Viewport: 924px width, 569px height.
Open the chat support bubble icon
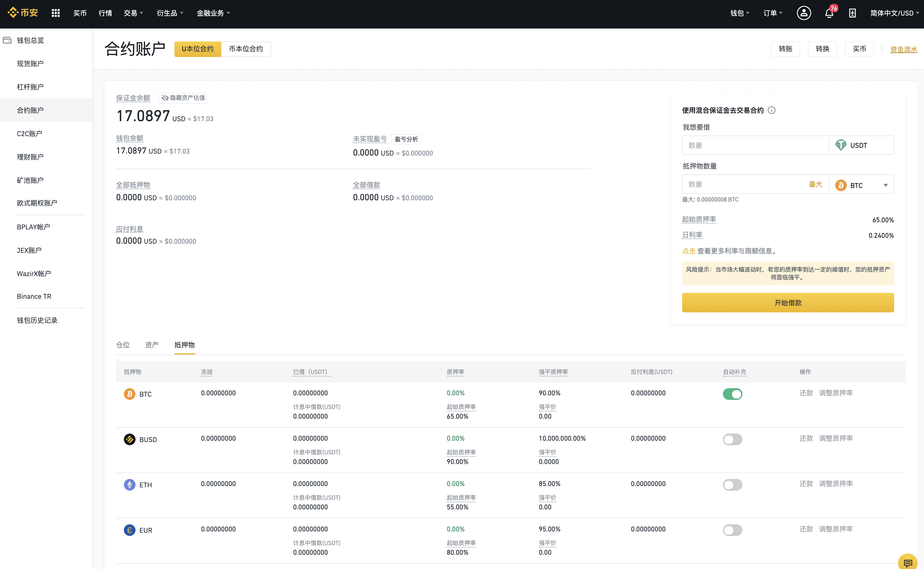pyautogui.click(x=907, y=562)
